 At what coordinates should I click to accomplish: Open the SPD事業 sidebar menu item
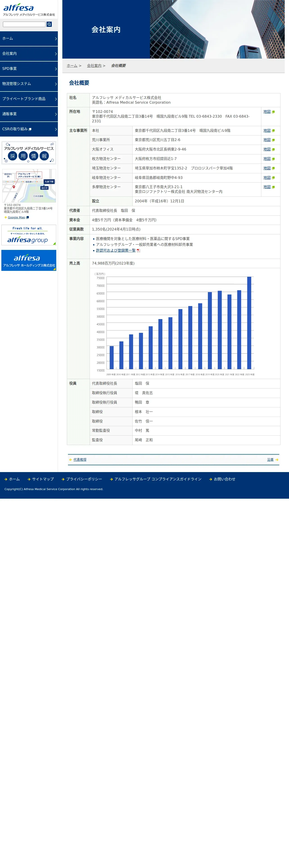tap(29, 69)
